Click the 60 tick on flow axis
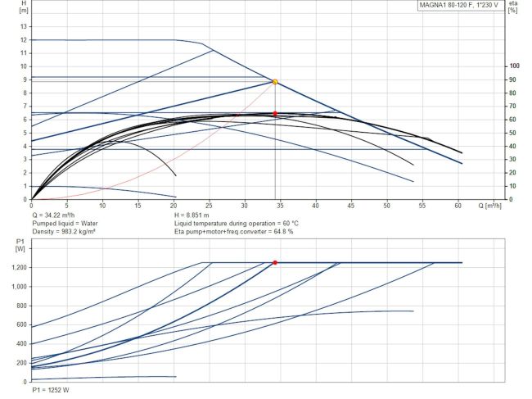Image resolution: width=532 pixels, height=399 pixels. tap(458, 206)
